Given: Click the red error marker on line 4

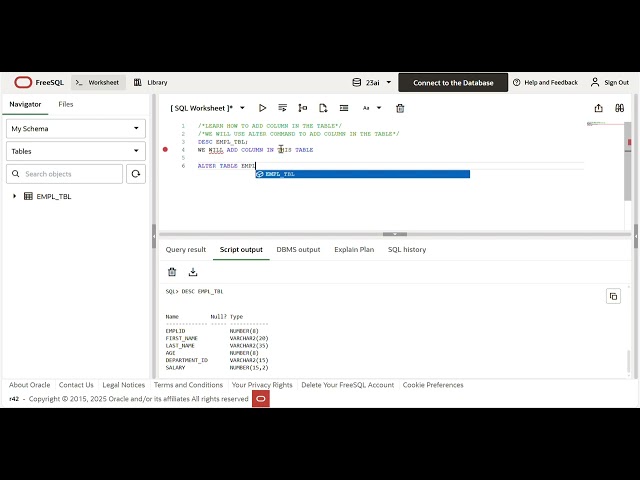Looking at the screenshot, I should point(165,150).
